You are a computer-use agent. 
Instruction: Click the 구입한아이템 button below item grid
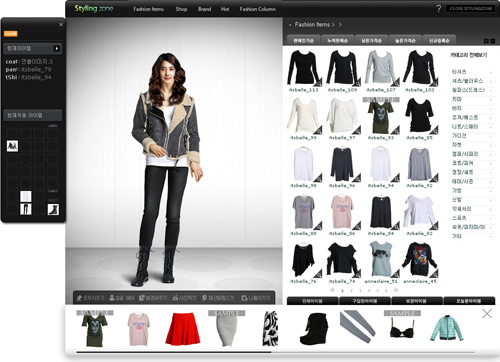pyautogui.click(x=365, y=301)
